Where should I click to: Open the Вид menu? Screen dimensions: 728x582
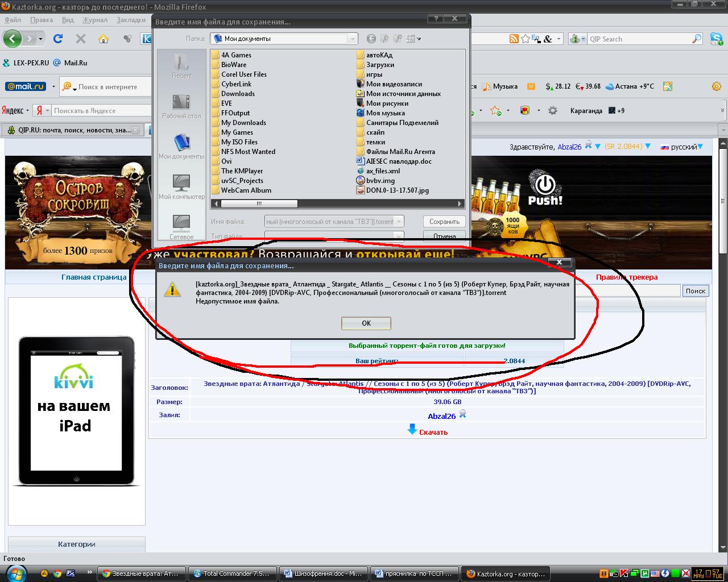point(68,20)
